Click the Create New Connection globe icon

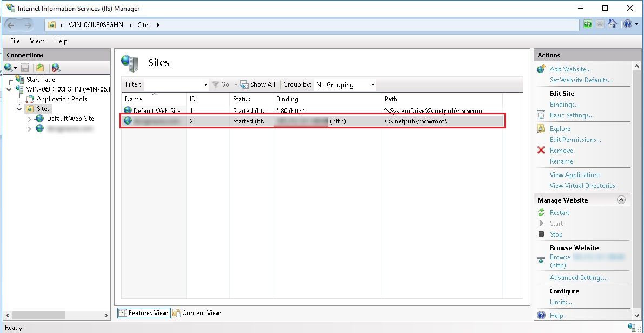click(x=8, y=67)
